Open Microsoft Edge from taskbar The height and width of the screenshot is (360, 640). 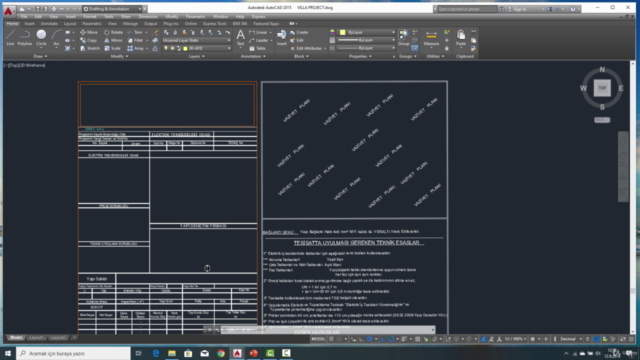tap(156, 353)
